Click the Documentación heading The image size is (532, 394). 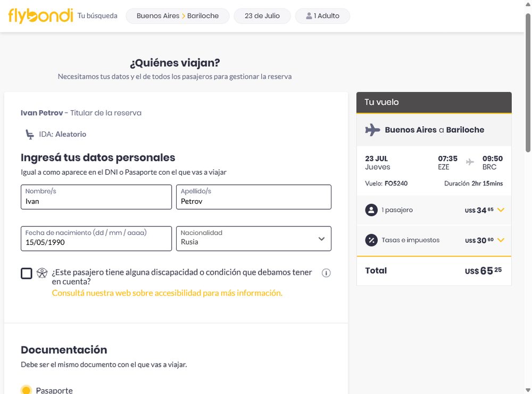click(x=64, y=350)
